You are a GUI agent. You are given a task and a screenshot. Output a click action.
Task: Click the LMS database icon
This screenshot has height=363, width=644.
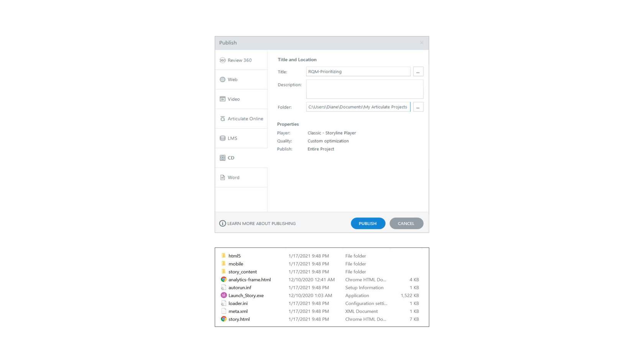222,138
